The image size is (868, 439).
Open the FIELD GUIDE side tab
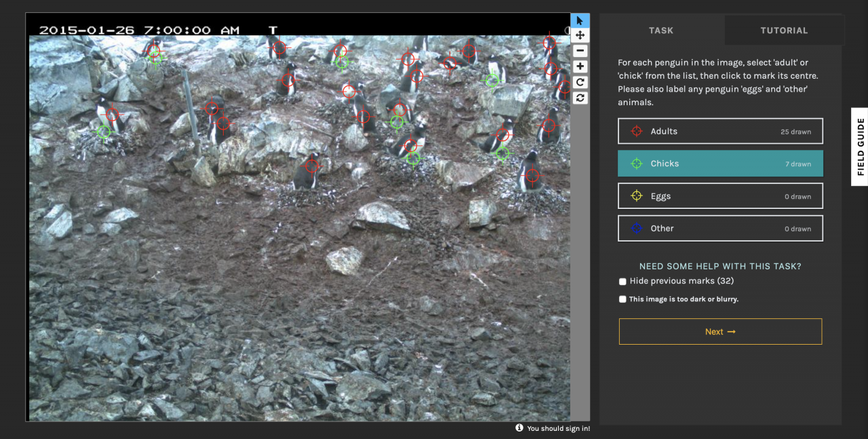click(860, 147)
